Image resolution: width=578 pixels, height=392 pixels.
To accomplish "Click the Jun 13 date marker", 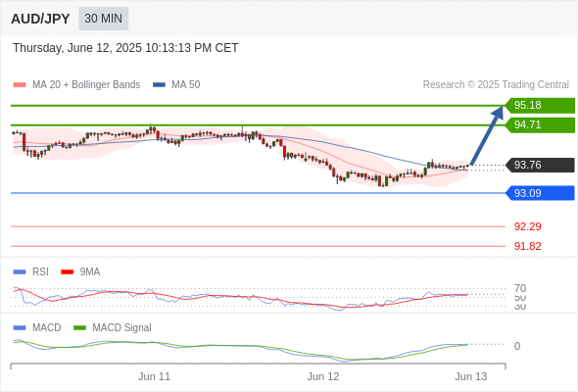I will tap(471, 376).
